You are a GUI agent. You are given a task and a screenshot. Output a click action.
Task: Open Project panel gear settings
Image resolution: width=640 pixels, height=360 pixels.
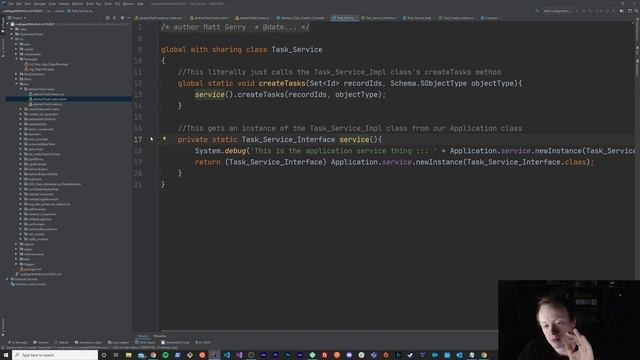pyautogui.click(x=122, y=18)
